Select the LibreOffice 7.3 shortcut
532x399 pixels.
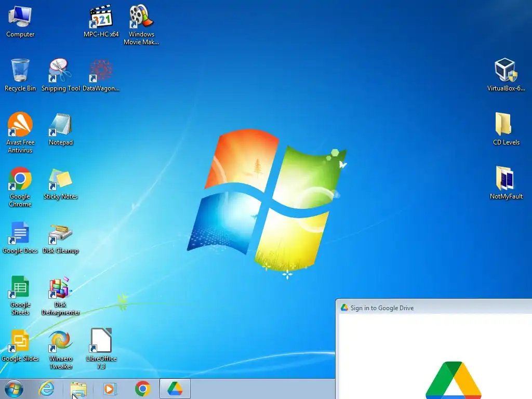pos(101,349)
